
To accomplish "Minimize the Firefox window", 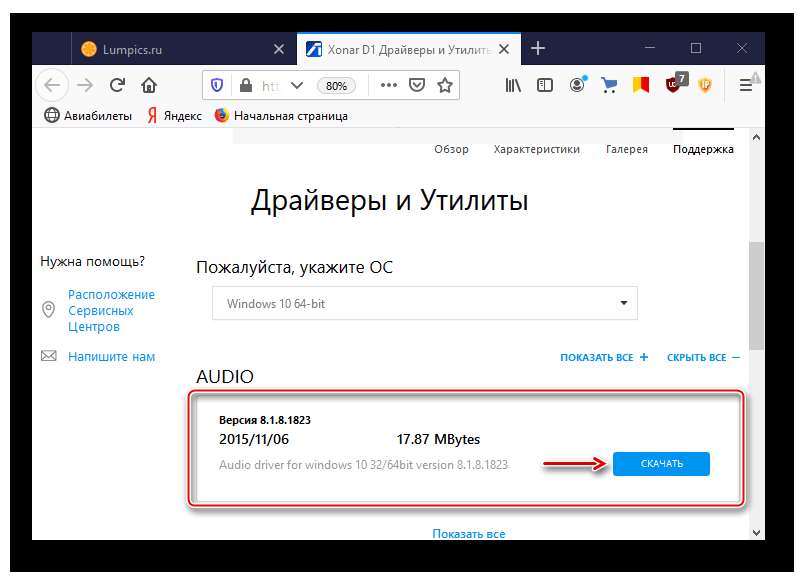I will coord(650,48).
